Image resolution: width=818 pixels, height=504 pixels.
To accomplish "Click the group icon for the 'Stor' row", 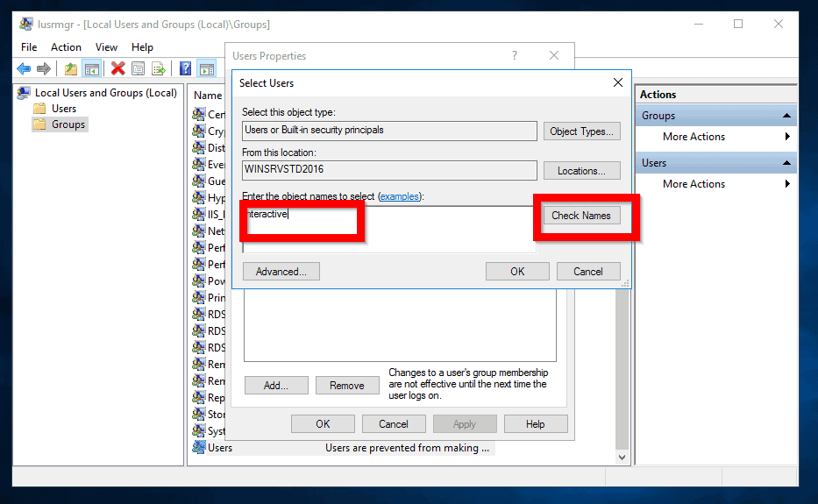I will click(x=199, y=414).
